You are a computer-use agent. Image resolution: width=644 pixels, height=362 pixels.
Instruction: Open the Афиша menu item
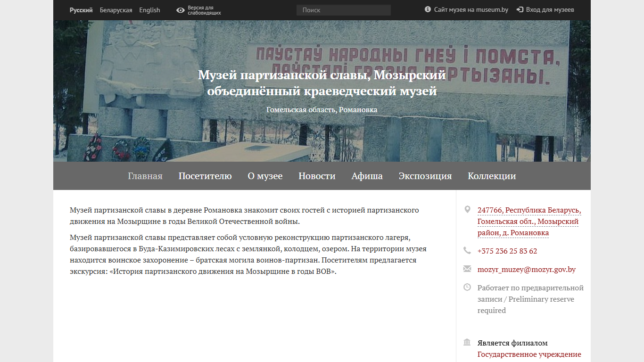(x=367, y=176)
